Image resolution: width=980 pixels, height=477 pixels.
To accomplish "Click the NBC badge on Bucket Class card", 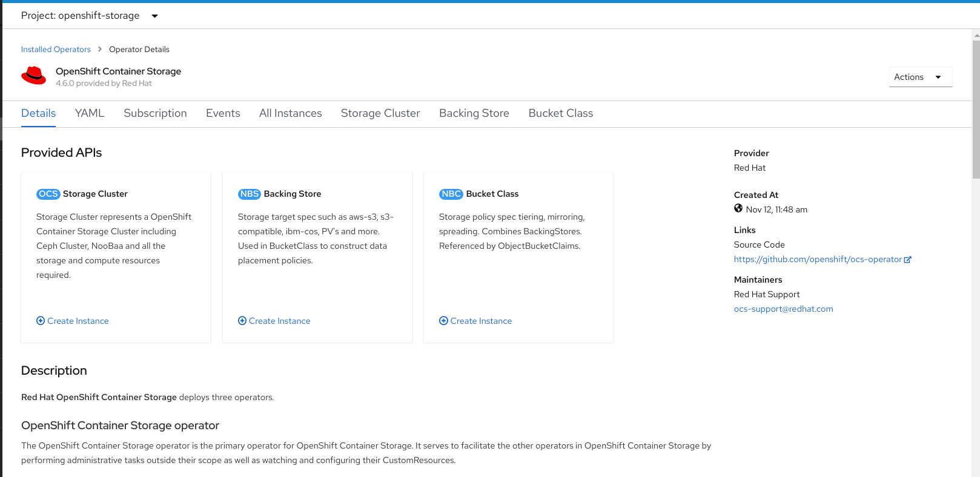I will click(x=451, y=194).
